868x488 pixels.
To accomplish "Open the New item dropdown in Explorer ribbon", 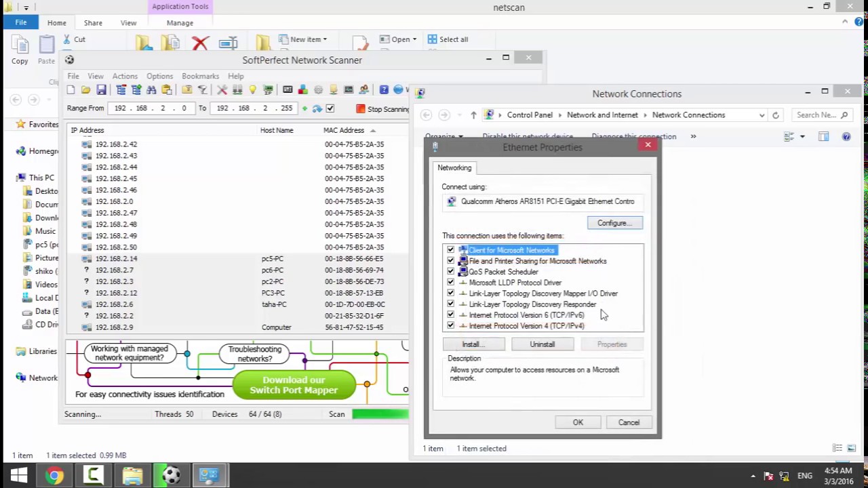I will [303, 39].
